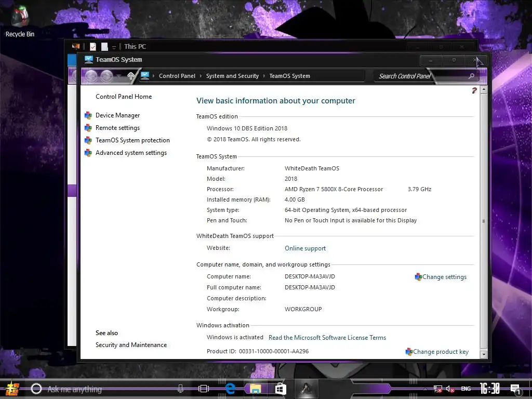Click the TeamOS System app on taskbar
Viewport: 532px width, 399px height.
(x=306, y=389)
